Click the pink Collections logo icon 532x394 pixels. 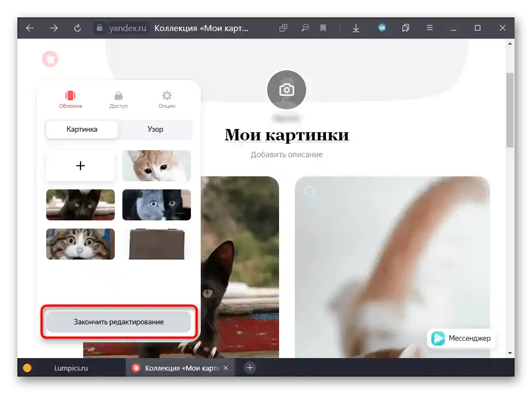50,59
